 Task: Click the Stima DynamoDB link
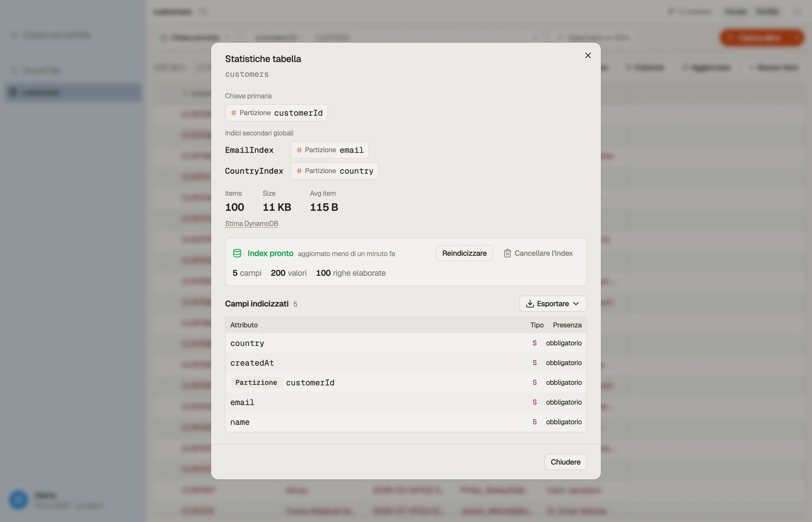(251, 223)
